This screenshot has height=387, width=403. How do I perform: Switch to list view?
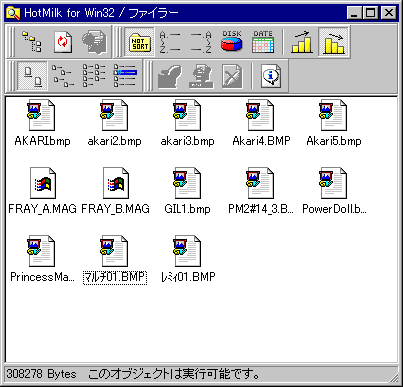(x=94, y=76)
